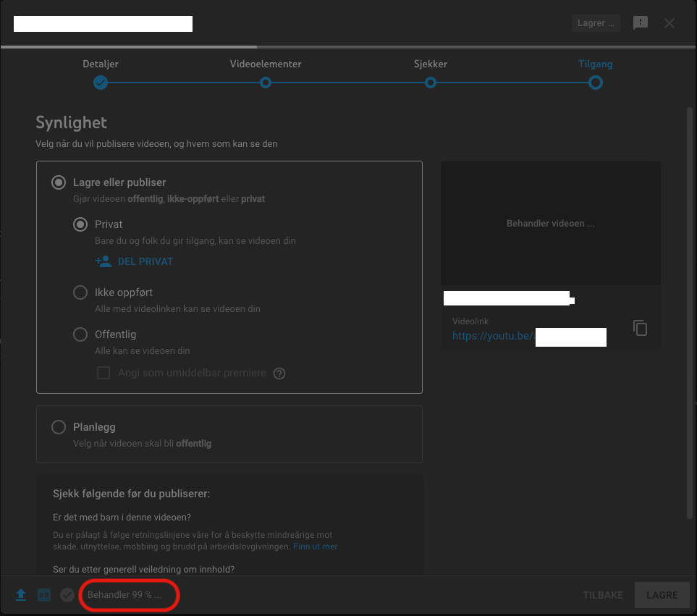Open the Finn ut mer link
Image resolution: width=697 pixels, height=616 pixels.
coord(315,547)
